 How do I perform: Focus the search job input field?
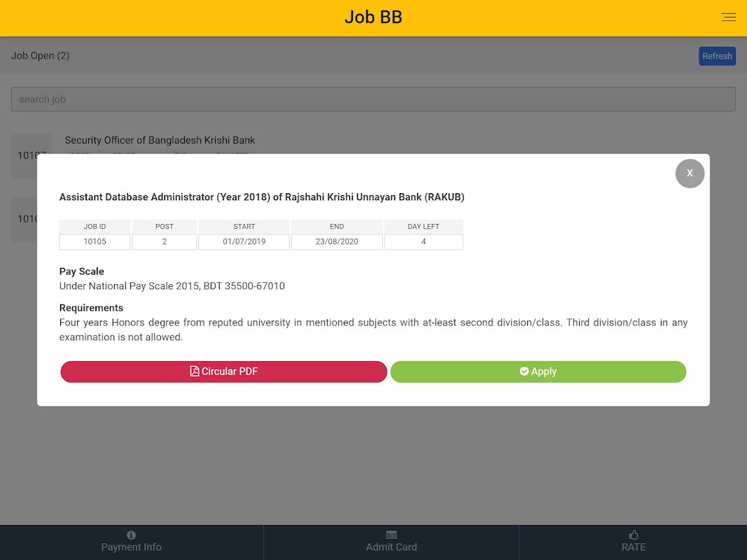coord(373,99)
